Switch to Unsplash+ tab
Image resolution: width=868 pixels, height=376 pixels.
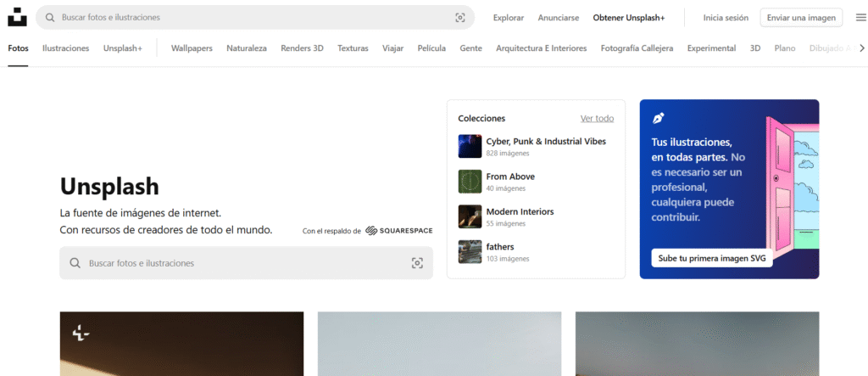tap(122, 48)
